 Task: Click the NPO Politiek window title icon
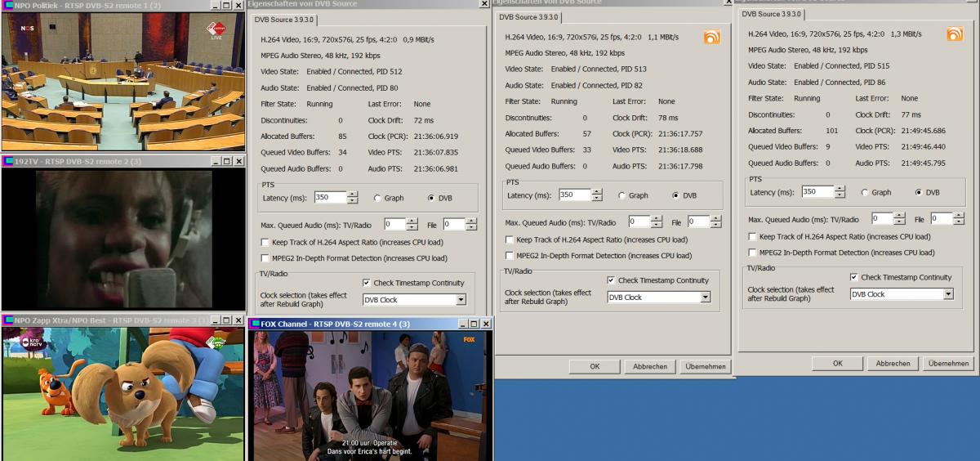coord(7,6)
